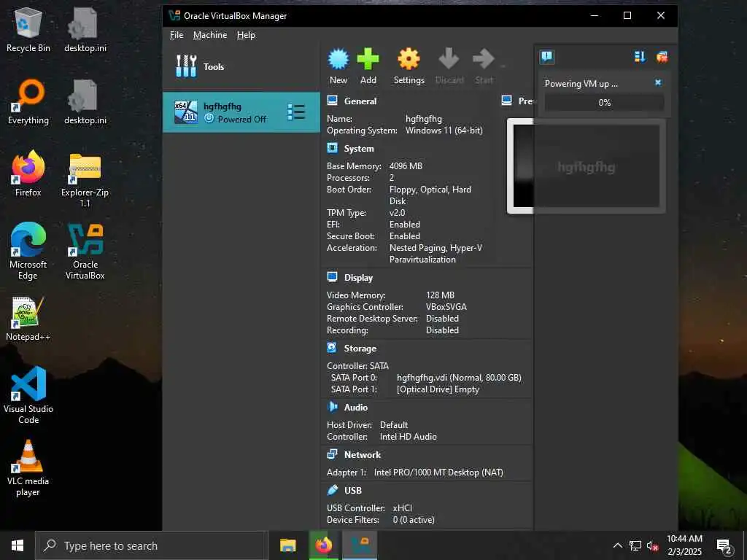Open the Storage section heading link
This screenshot has width=747, height=560.
(x=360, y=348)
